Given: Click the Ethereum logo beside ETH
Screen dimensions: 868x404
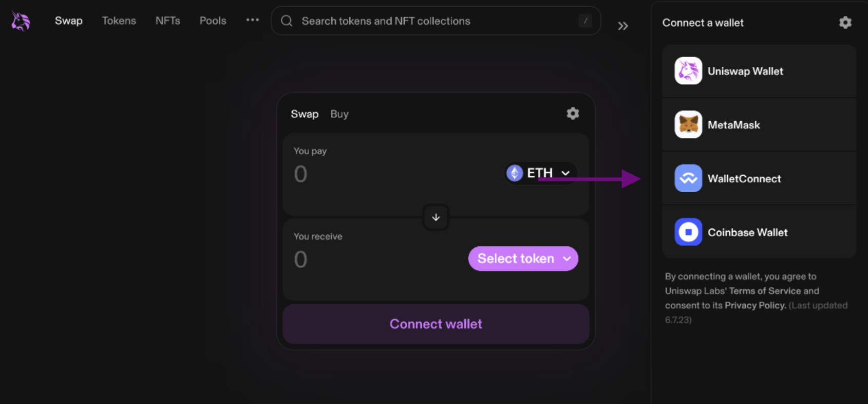Looking at the screenshot, I should (x=514, y=173).
